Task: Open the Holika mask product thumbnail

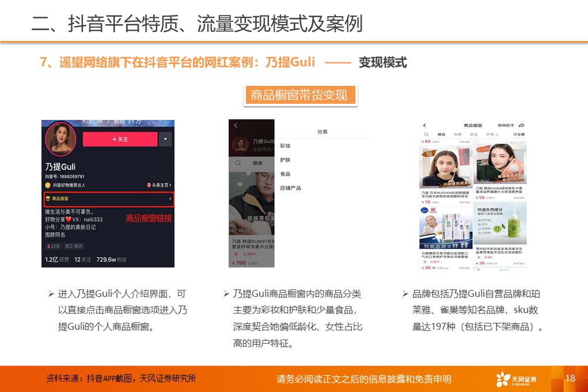Action: (500, 163)
